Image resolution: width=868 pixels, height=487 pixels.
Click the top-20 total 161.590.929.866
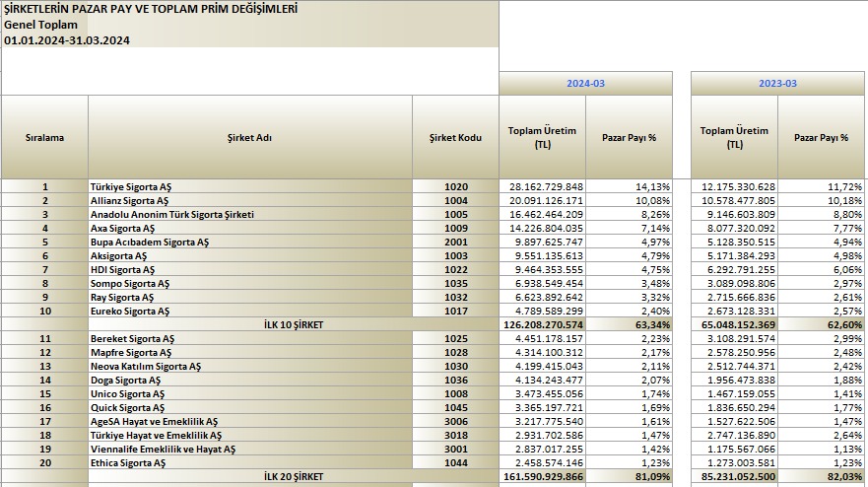coord(543,476)
